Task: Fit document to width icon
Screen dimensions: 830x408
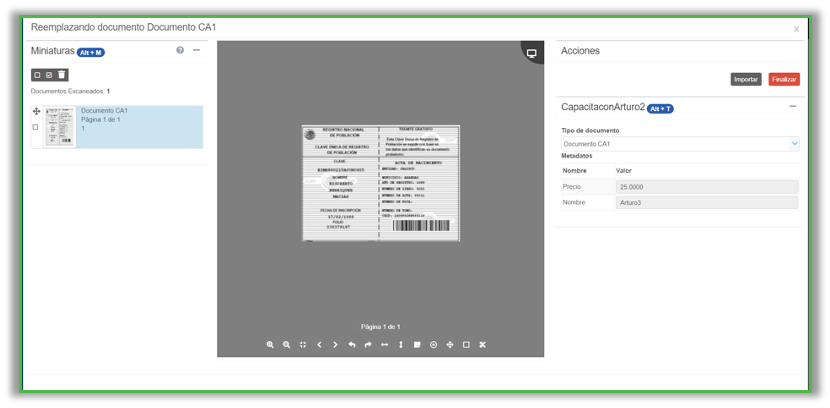Action: pos(384,345)
